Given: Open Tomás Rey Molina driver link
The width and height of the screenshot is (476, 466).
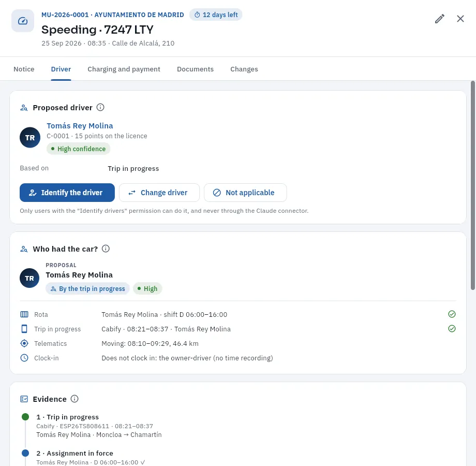Looking at the screenshot, I should (80, 126).
